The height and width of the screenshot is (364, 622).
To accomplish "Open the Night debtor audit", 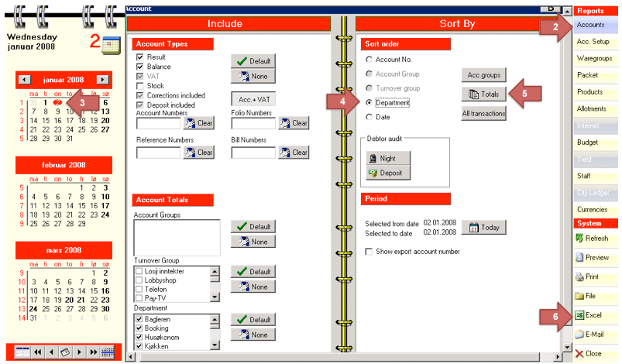I will (x=388, y=157).
